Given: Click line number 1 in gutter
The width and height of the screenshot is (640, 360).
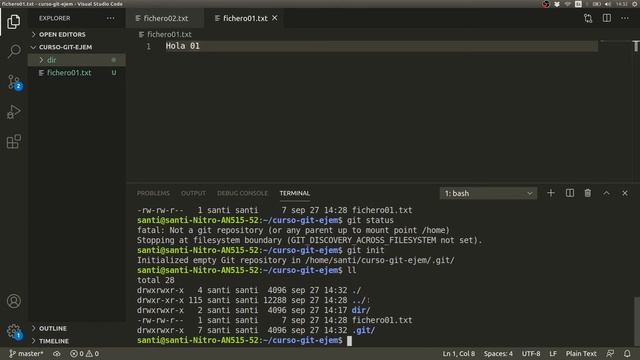Looking at the screenshot, I should (149, 47).
